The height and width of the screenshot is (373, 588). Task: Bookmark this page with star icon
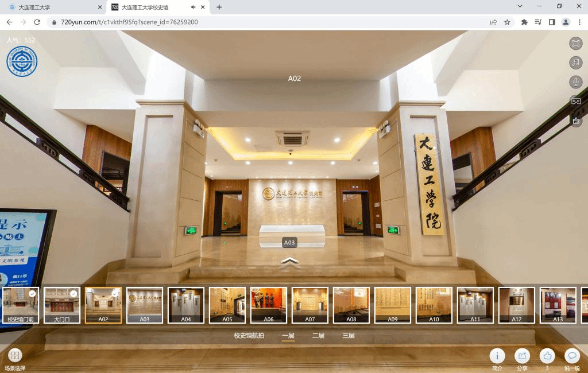pos(507,22)
